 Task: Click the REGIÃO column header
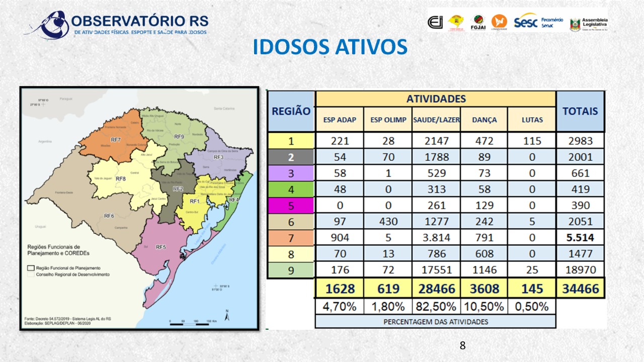[291, 112]
